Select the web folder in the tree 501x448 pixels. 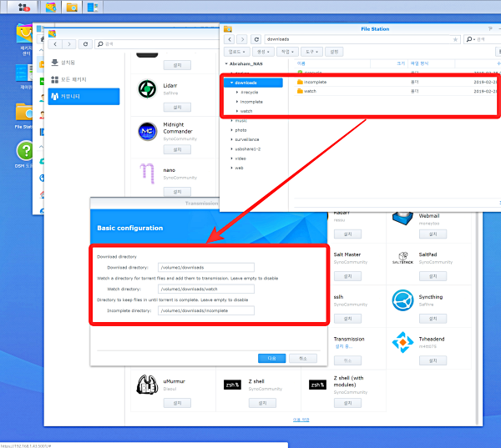coord(239,168)
